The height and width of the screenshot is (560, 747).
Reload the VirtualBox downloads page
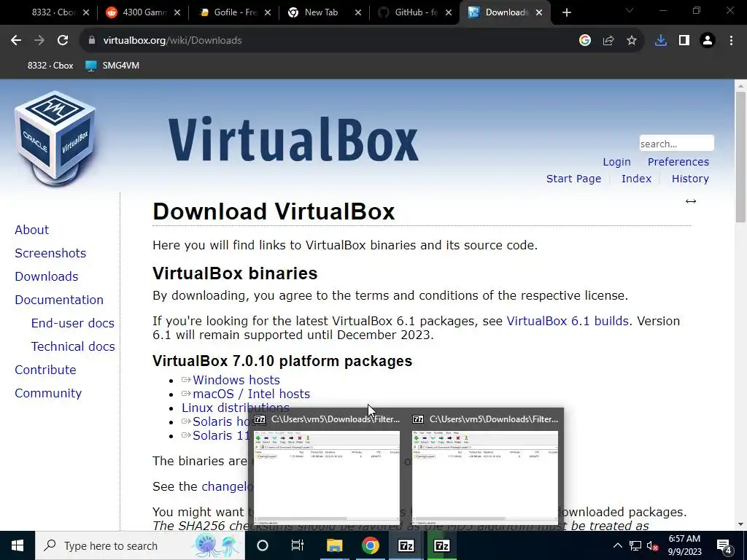(63, 41)
